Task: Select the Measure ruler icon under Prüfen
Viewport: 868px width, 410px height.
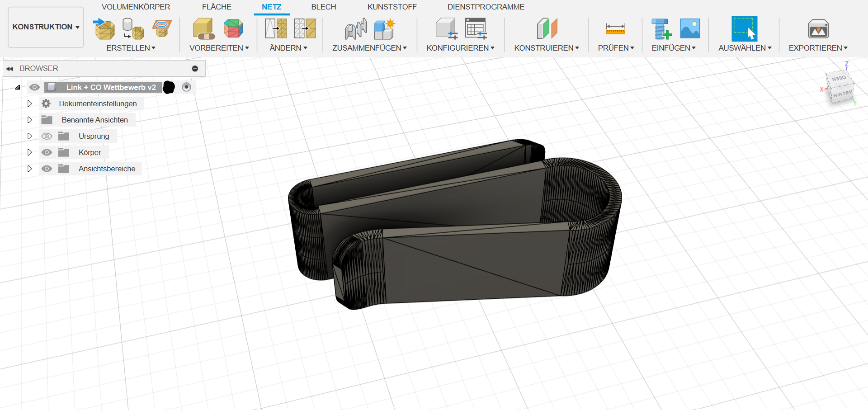Action: pos(615,29)
